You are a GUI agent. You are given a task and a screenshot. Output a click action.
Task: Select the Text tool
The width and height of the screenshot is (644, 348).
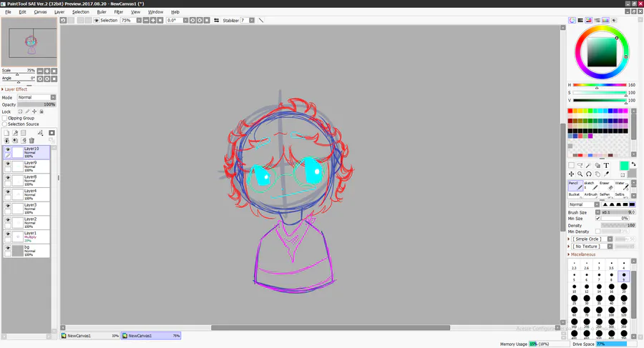(606, 165)
